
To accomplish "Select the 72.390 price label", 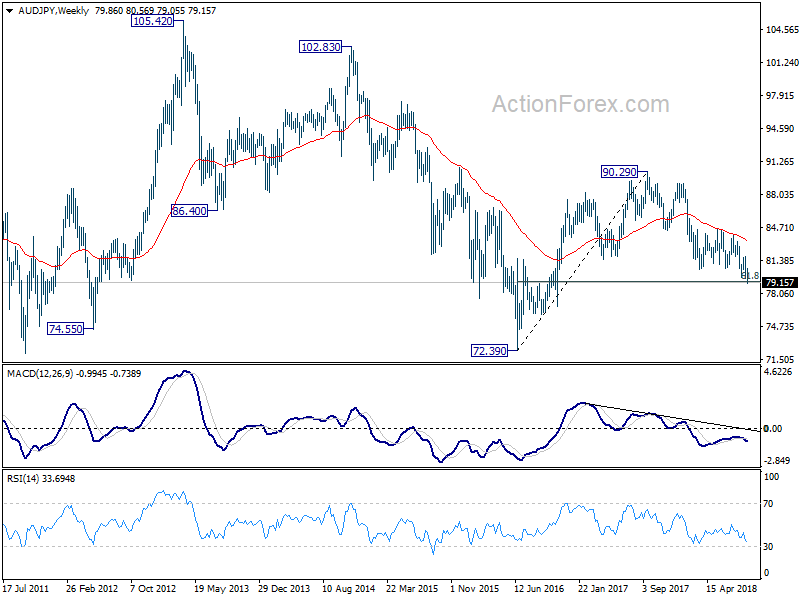I will [x=489, y=351].
